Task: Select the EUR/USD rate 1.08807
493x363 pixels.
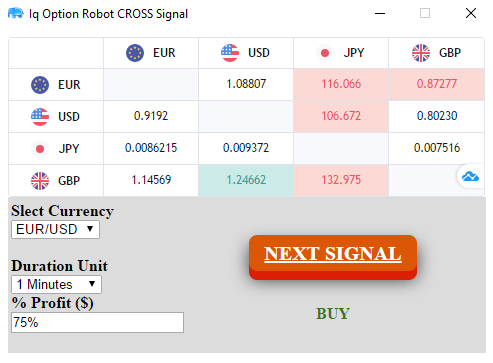Action: tap(246, 84)
